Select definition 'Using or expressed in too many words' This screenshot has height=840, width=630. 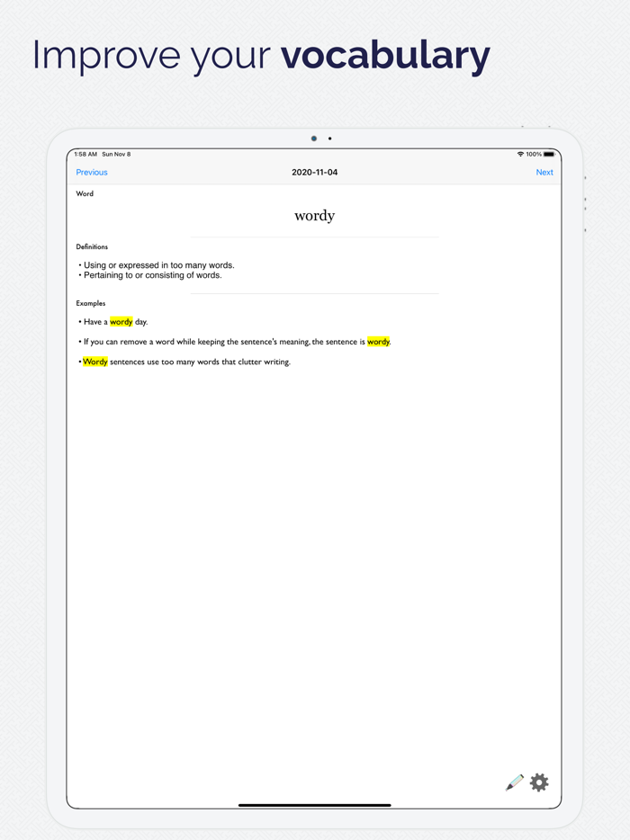point(157,265)
